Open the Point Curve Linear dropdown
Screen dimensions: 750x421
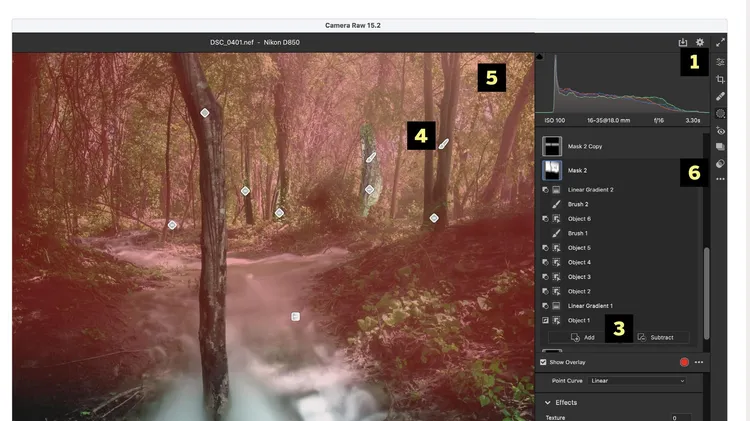637,381
